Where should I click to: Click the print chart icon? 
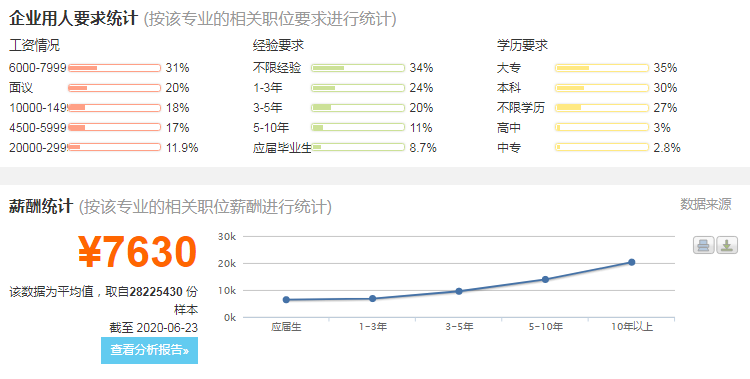coord(704,245)
